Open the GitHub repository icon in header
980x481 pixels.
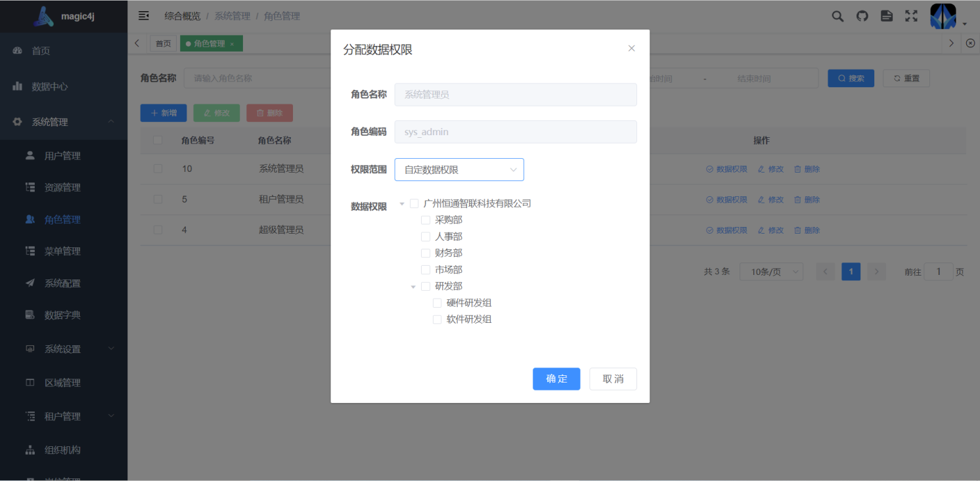point(862,16)
